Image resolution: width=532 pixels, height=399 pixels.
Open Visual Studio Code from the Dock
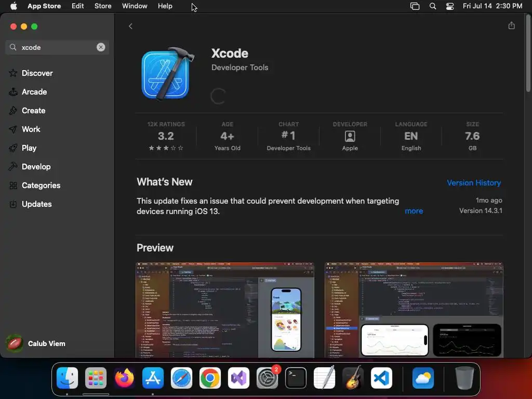381,378
